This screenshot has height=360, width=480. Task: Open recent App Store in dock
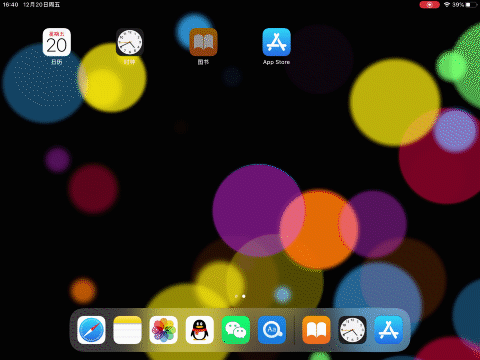pyautogui.click(x=388, y=330)
